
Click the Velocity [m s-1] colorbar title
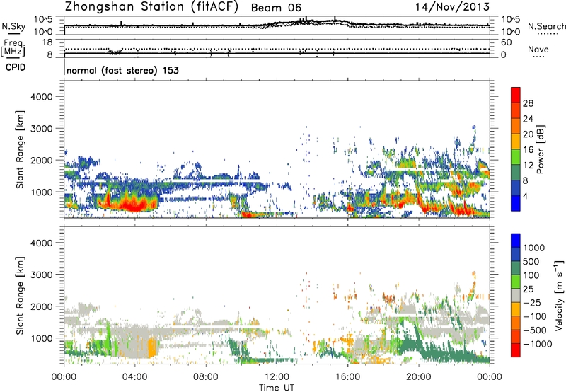point(559,295)
